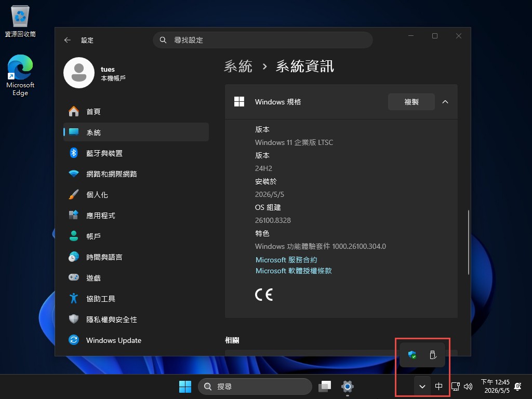Open 應用程式 settings
This screenshot has height=399, width=532.
tap(136, 216)
